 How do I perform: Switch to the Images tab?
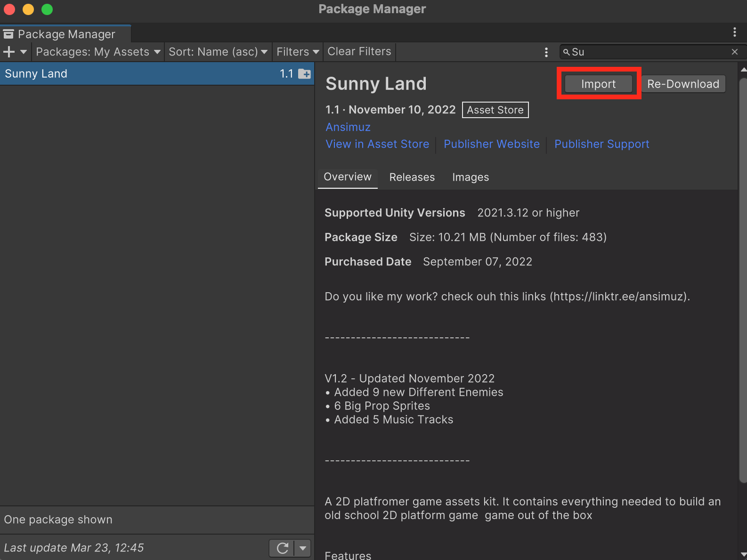(471, 177)
